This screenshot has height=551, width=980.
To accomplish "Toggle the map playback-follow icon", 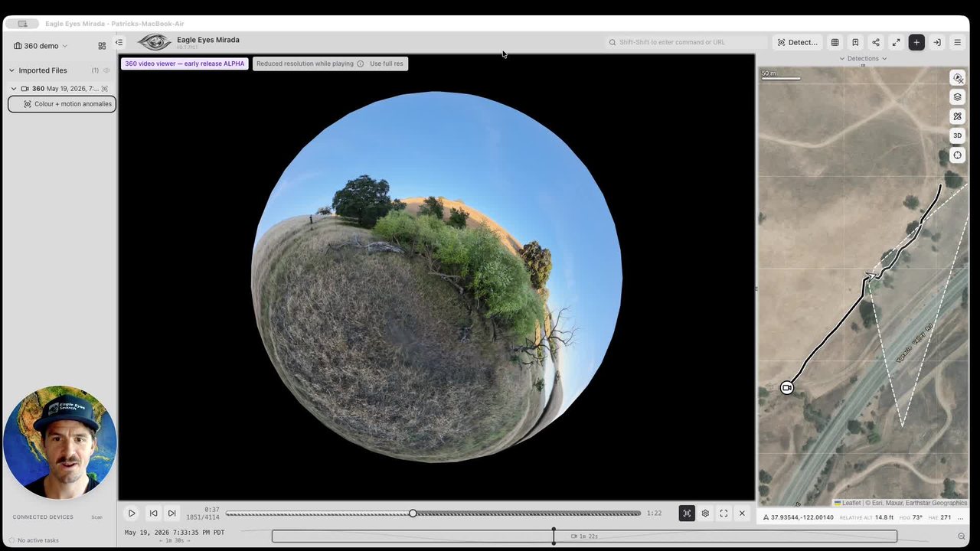I will tap(957, 78).
